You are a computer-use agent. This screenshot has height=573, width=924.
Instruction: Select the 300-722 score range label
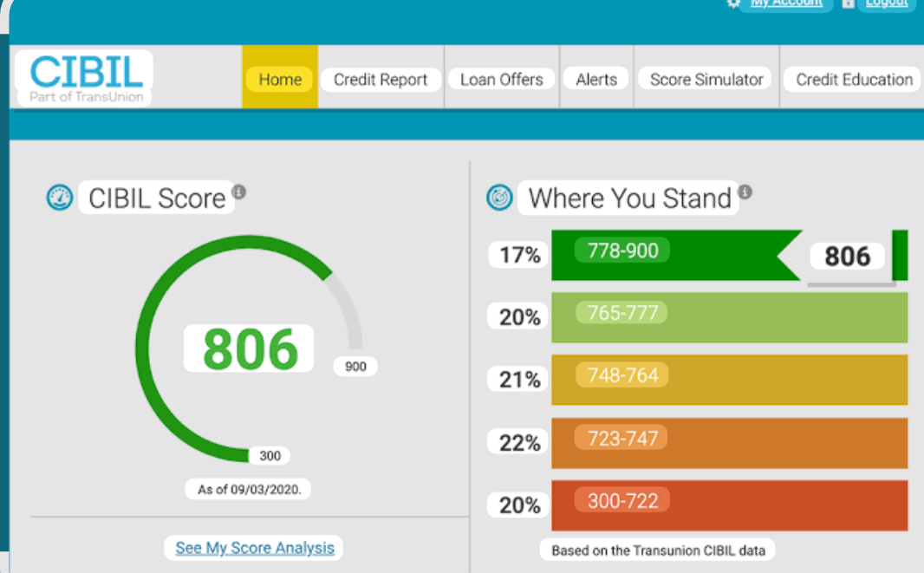click(622, 500)
